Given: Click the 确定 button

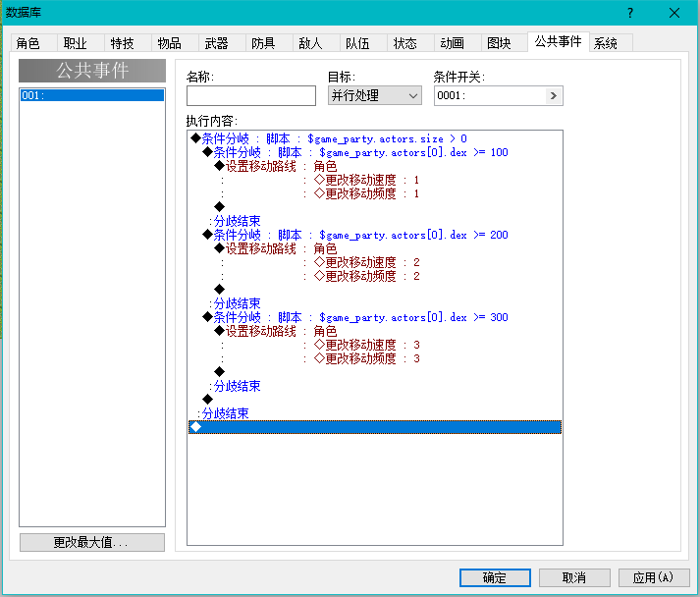Looking at the screenshot, I should [x=495, y=577].
